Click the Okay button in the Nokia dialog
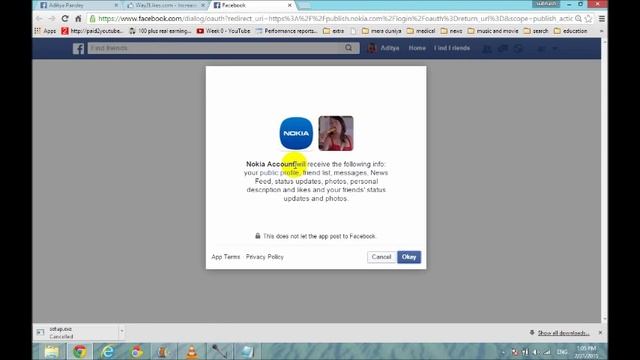Image resolution: width=640 pixels, height=360 pixels. tap(409, 257)
